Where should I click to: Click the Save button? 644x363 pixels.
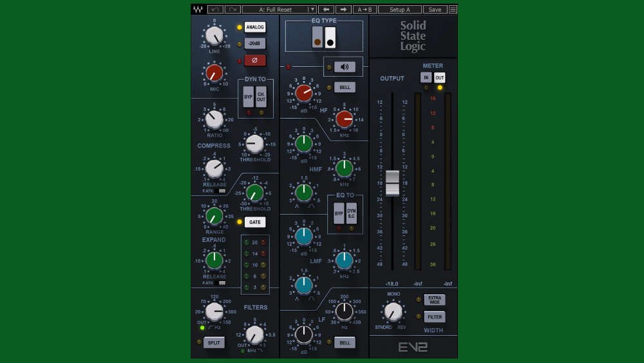pos(435,10)
